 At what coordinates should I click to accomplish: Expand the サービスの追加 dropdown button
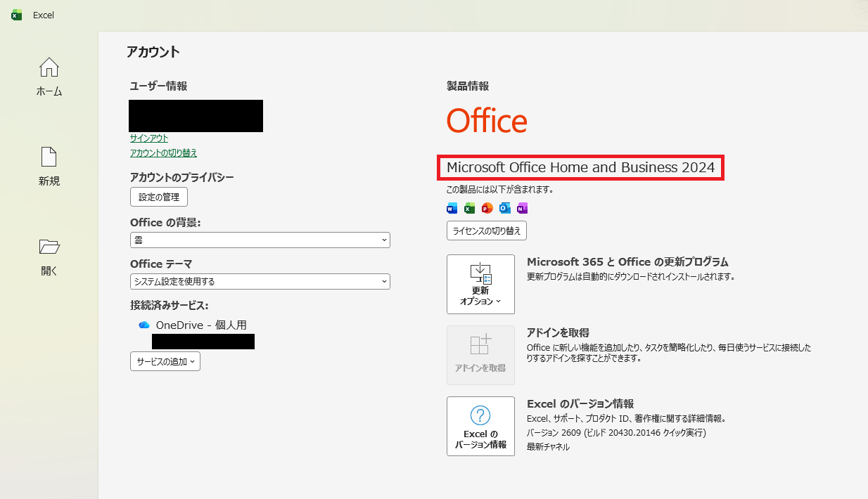click(165, 361)
